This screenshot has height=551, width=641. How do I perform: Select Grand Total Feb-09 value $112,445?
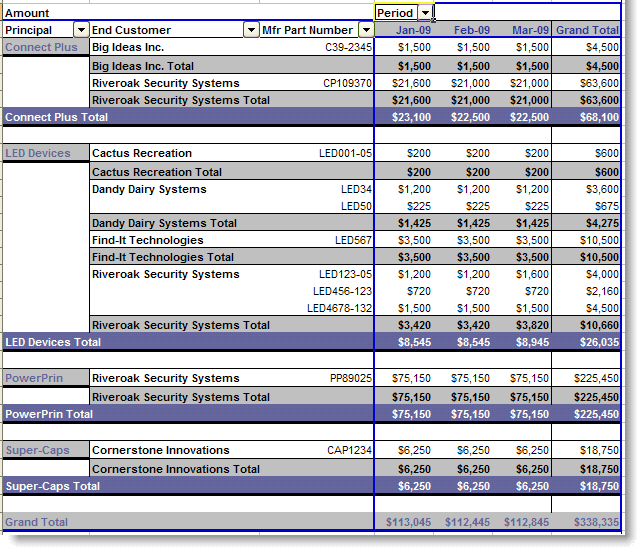click(x=467, y=522)
